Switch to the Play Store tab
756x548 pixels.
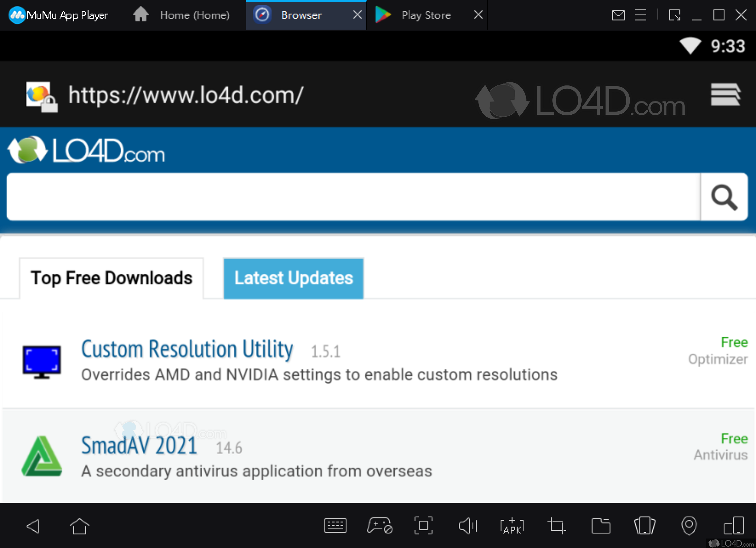coord(426,15)
